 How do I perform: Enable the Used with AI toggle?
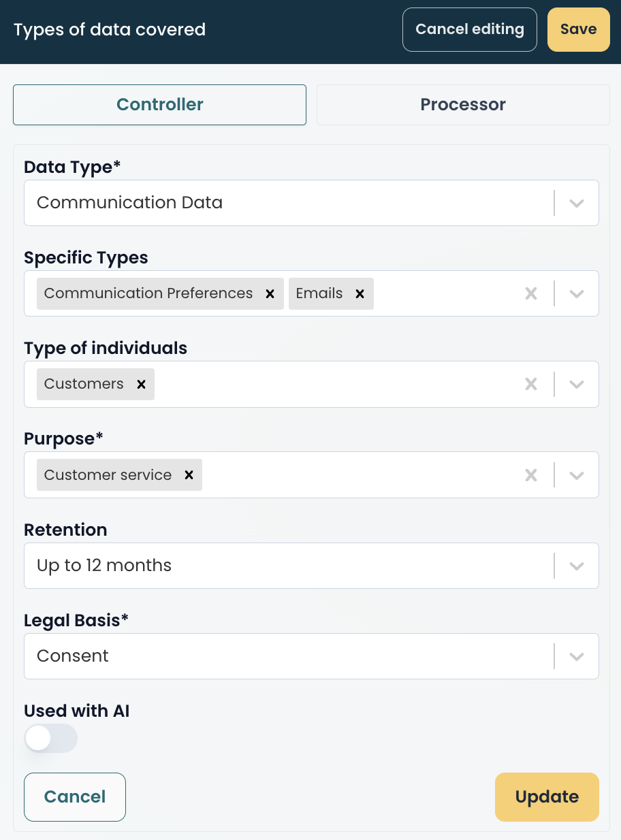click(x=50, y=738)
